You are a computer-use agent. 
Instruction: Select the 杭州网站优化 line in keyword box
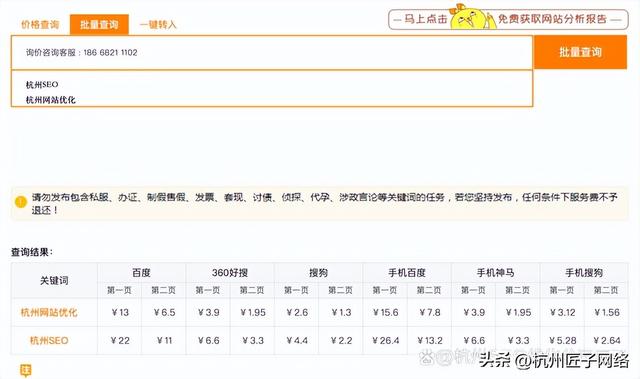(51, 100)
